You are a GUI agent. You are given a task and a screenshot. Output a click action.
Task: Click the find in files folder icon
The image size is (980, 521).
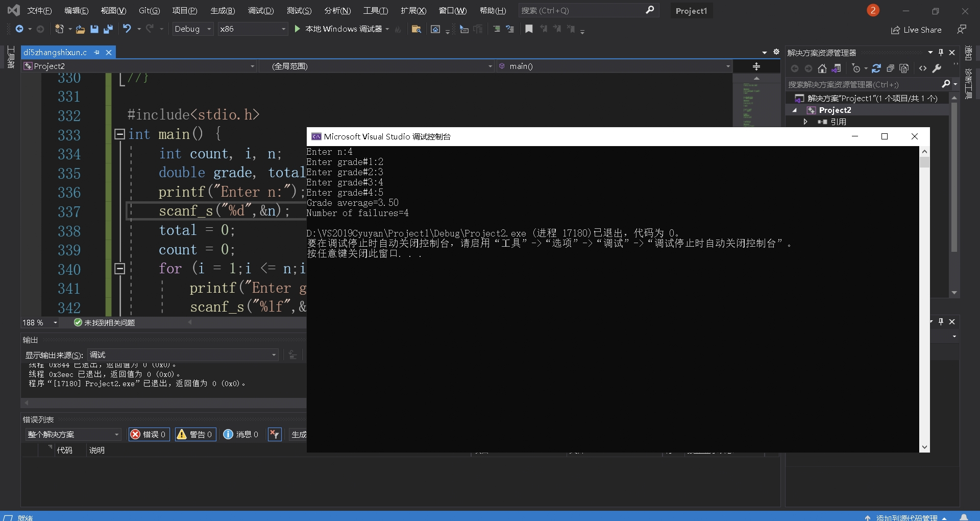point(416,29)
